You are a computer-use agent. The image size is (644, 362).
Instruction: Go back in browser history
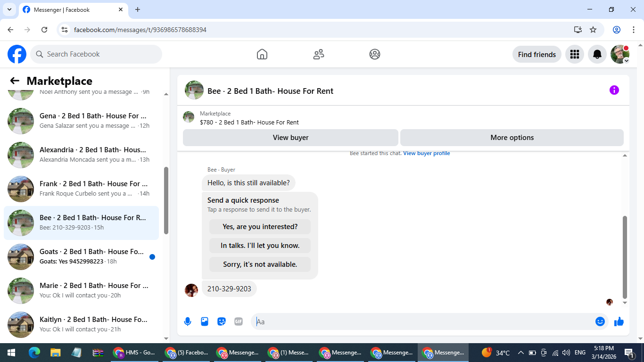click(x=11, y=30)
